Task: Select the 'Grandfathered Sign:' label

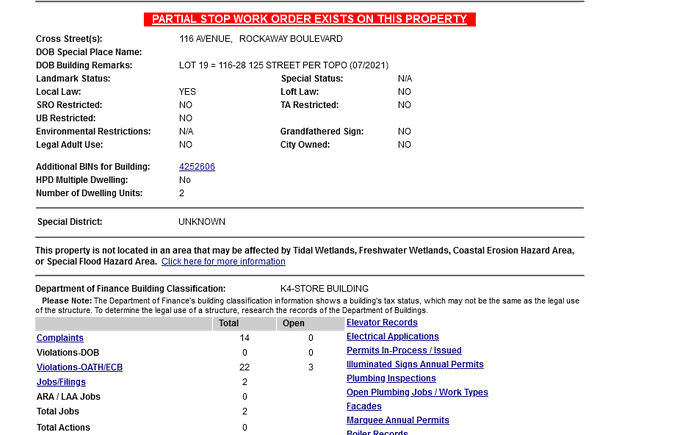Action: point(322,131)
